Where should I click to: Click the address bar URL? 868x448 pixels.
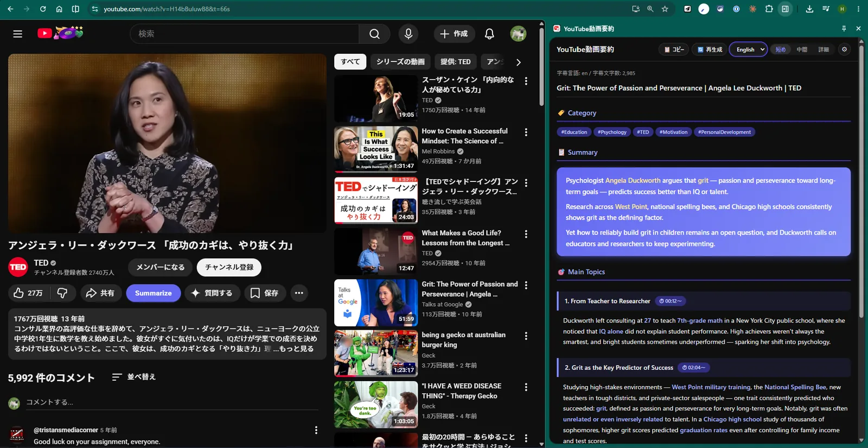(167, 9)
